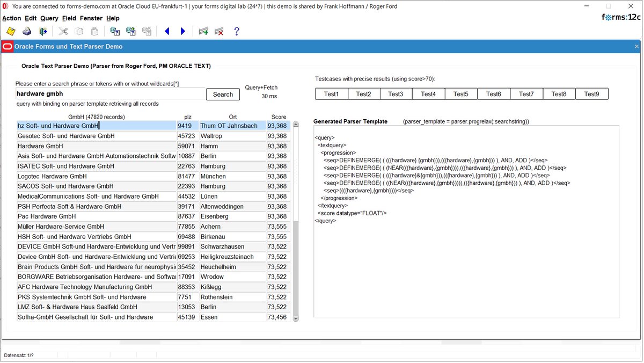Select the 'ISATEC Soft- und Hardware GmbH' row

pyautogui.click(x=96, y=166)
